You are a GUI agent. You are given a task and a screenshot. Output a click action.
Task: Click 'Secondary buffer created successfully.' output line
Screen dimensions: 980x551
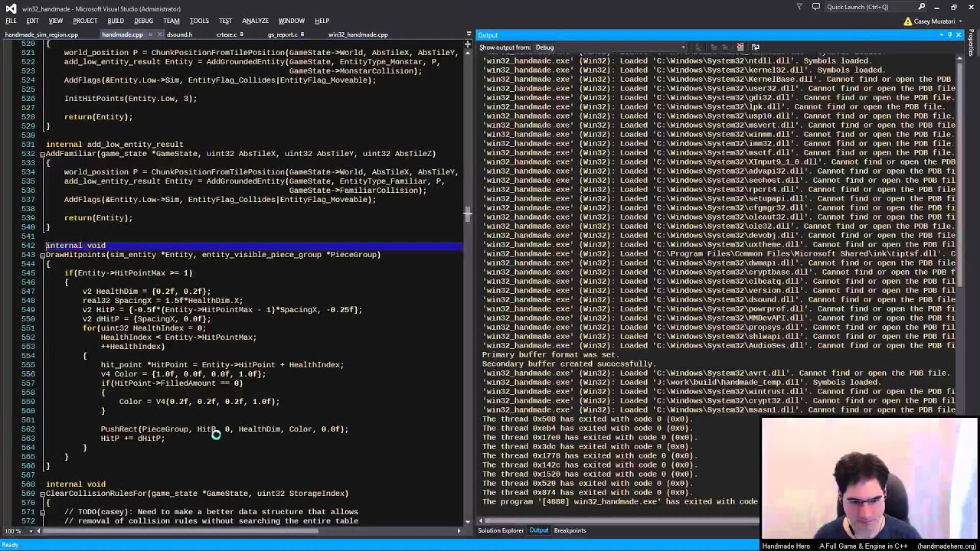pos(569,364)
